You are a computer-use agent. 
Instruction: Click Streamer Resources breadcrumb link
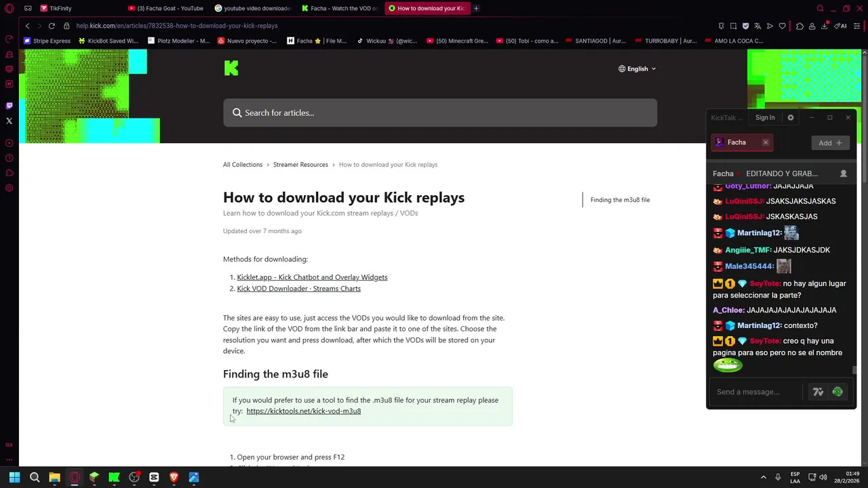pos(300,165)
